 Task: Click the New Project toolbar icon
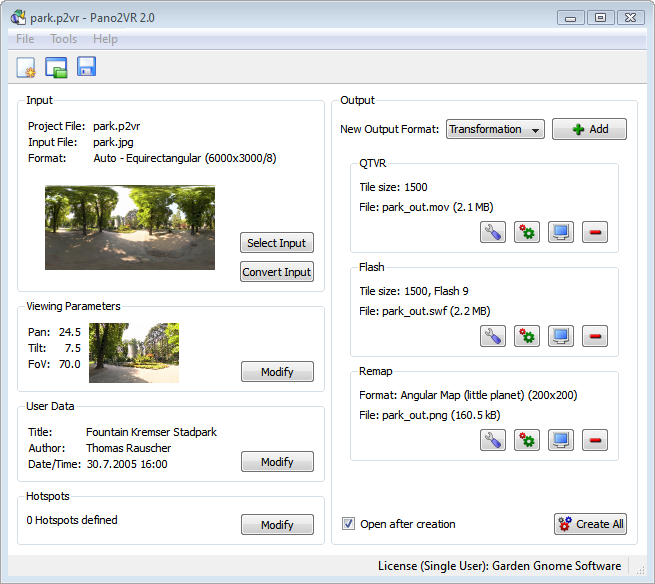[x=26, y=67]
